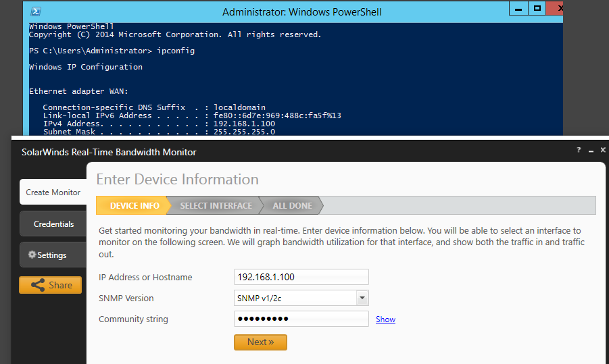Screen dimensions: 609x364
Task: Close the SolarWinds Bandwidth Monitor window
Action: 603,150
